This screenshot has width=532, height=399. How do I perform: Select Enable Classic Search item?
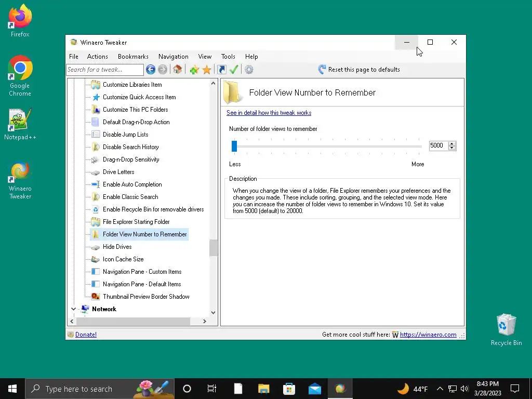130,197
